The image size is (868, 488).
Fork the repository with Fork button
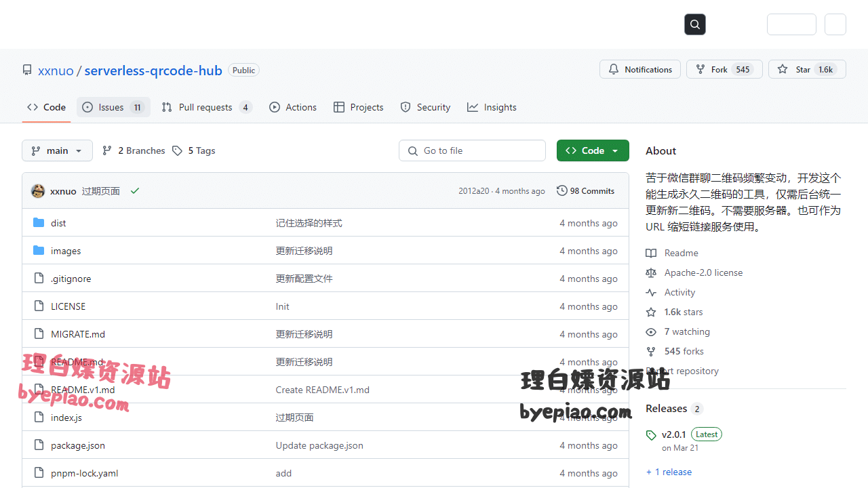click(x=724, y=69)
